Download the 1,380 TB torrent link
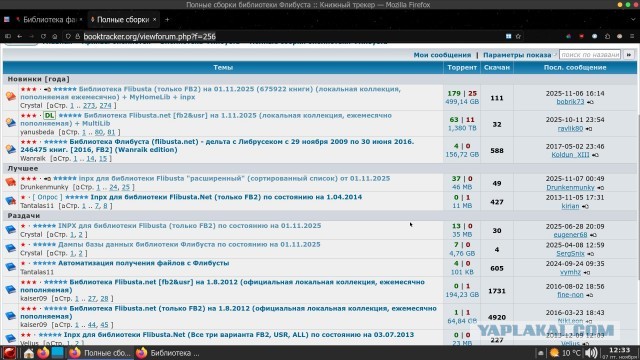 pyautogui.click(x=462, y=128)
